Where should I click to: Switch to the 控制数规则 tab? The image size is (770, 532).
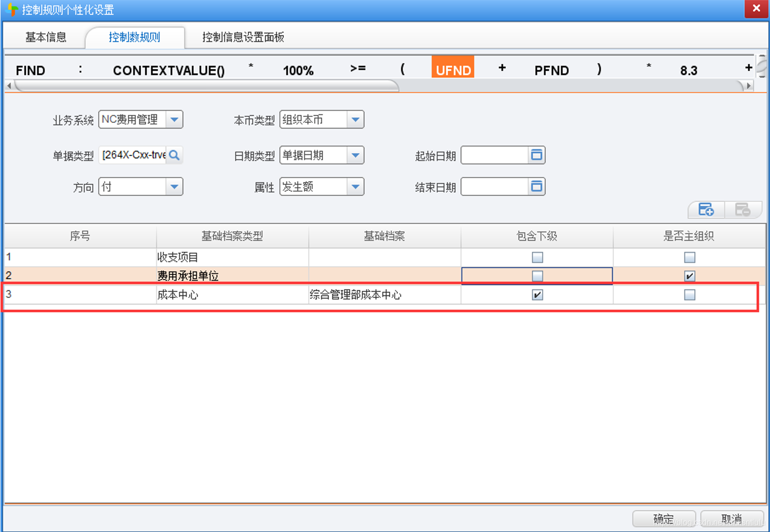135,37
